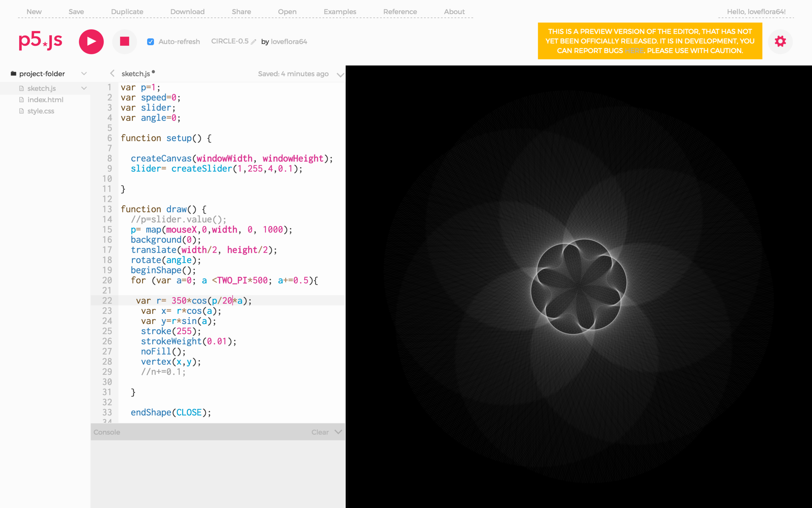Click the project-folder label

click(42, 73)
